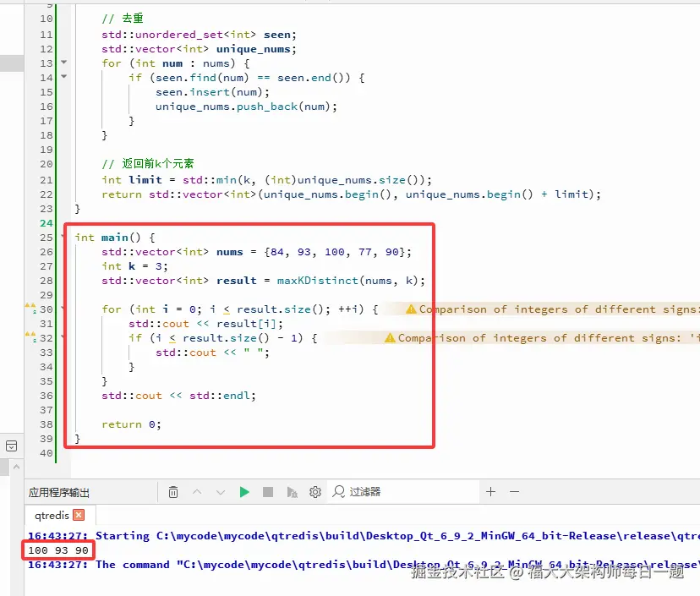Click the left sidebar panel toggle icon
The image size is (700, 596).
click(x=12, y=446)
